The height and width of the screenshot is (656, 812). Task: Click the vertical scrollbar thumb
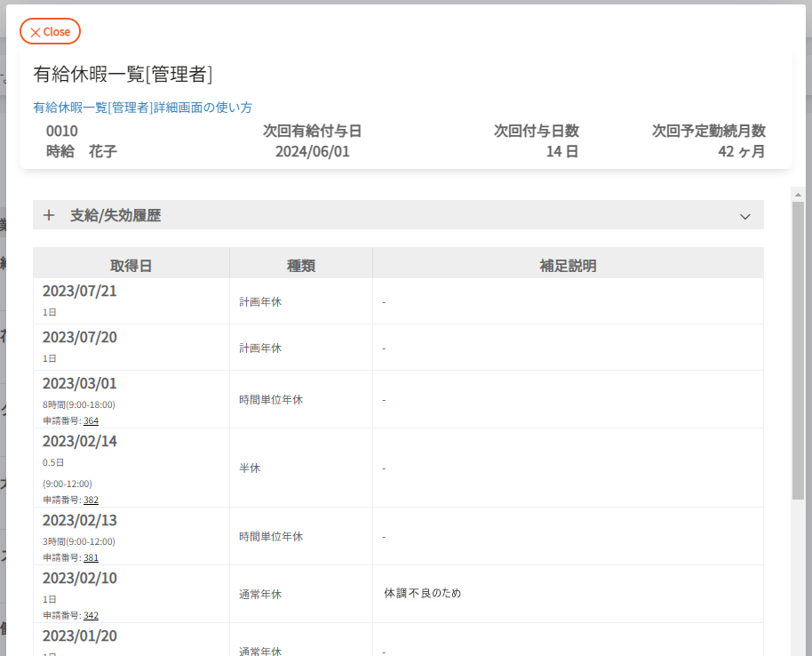[798, 347]
